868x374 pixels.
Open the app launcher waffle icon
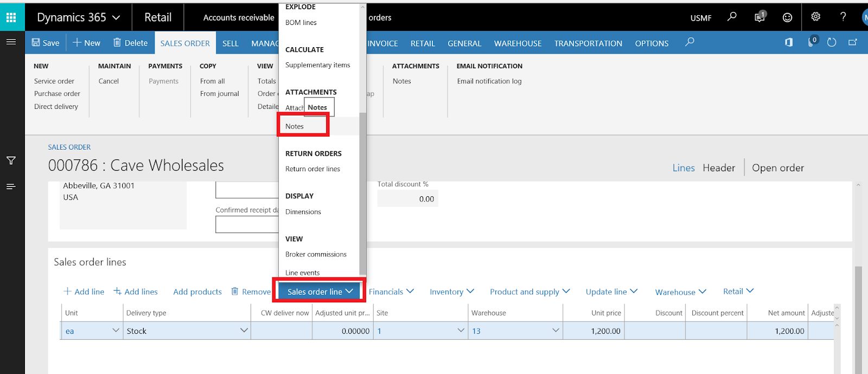(11, 17)
